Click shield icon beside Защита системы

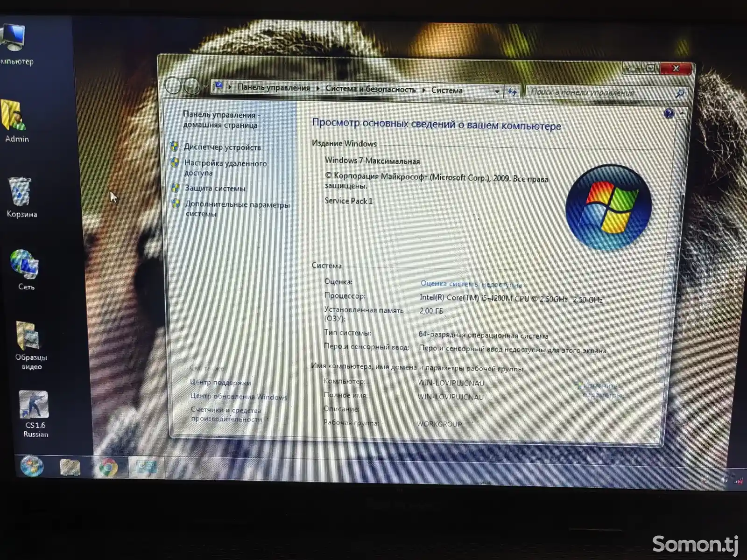175,188
